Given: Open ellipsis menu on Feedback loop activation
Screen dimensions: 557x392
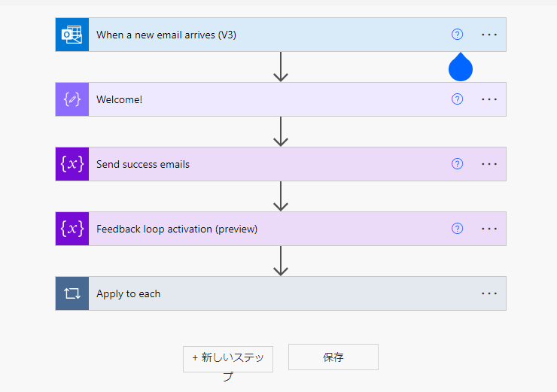Looking at the screenshot, I should [489, 229].
